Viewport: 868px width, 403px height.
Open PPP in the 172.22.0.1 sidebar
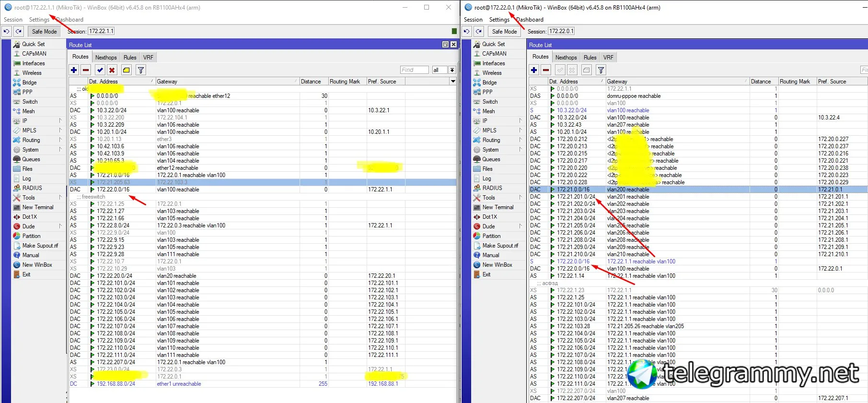487,92
